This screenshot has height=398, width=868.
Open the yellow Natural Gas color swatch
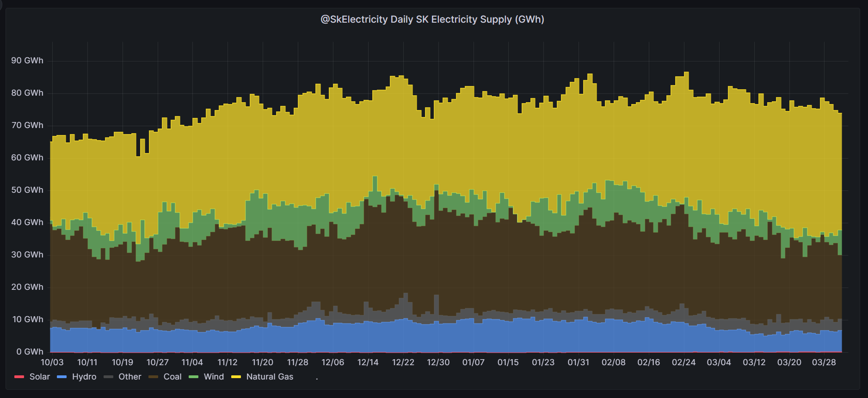click(x=236, y=377)
